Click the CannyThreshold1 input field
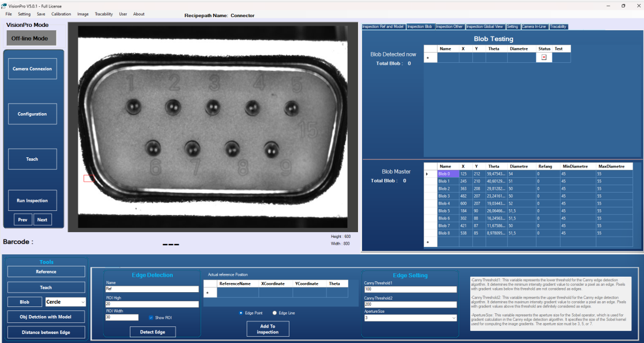Image resolution: width=644 pixels, height=343 pixels. pos(410,289)
